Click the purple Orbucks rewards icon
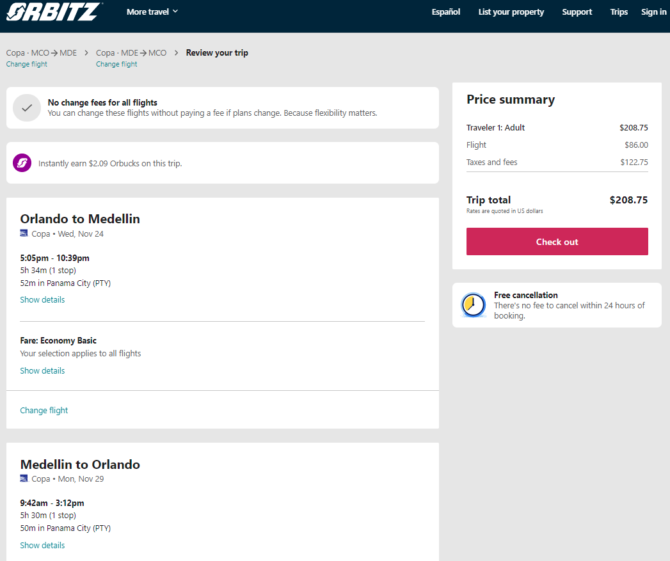 point(22,163)
